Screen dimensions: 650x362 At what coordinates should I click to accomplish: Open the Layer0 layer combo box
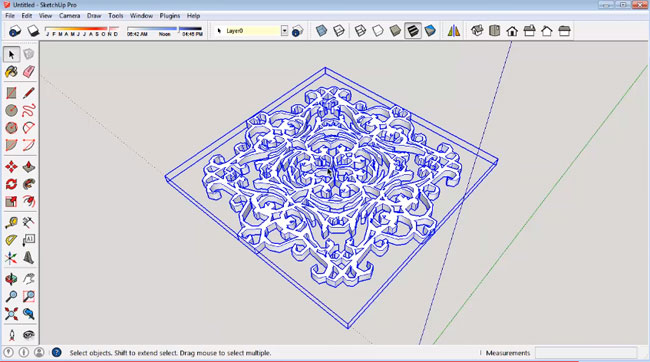click(x=251, y=31)
